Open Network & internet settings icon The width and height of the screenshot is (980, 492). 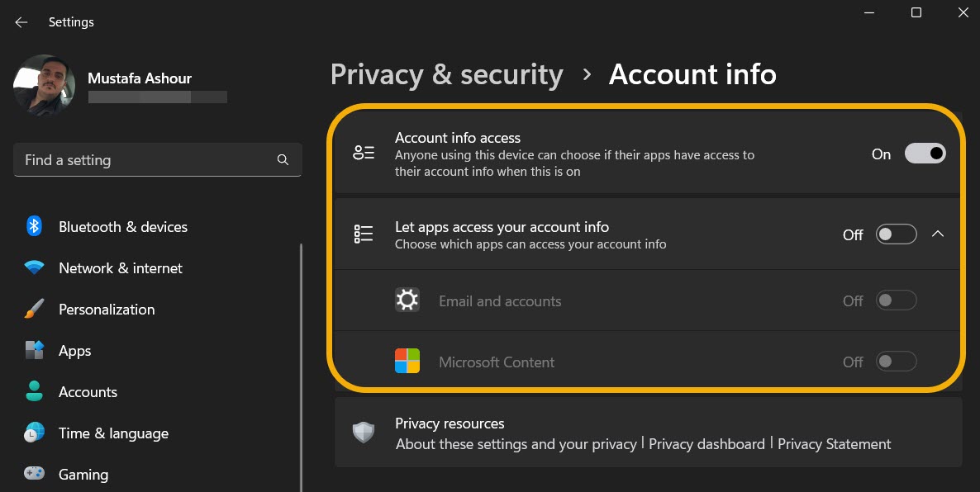[34, 267]
